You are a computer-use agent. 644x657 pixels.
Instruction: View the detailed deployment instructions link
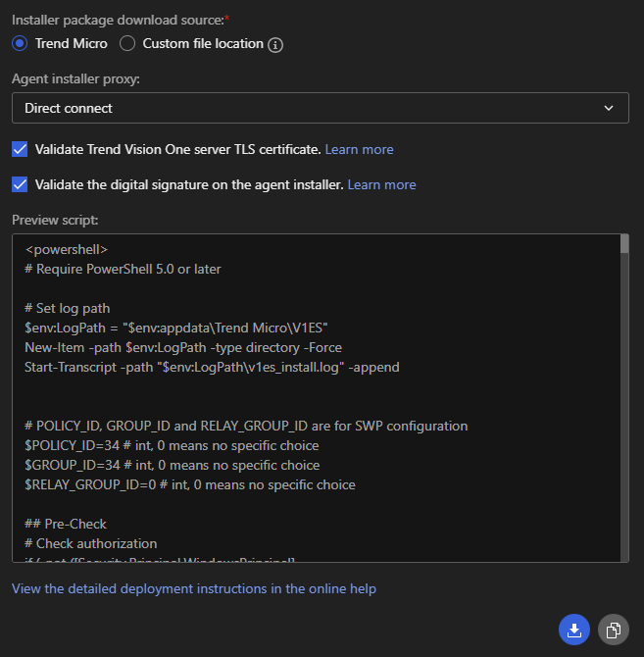(x=194, y=588)
